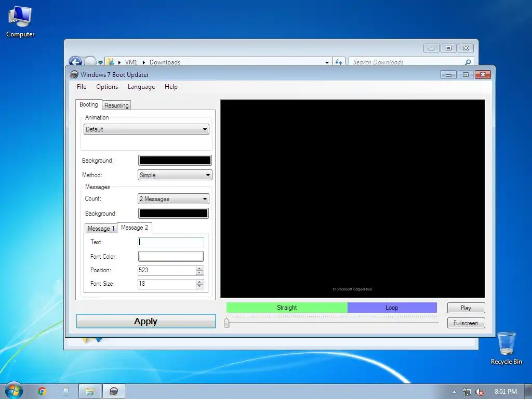532x399 pixels.
Task: Click the animation preview slider thumb
Action: coord(227,323)
